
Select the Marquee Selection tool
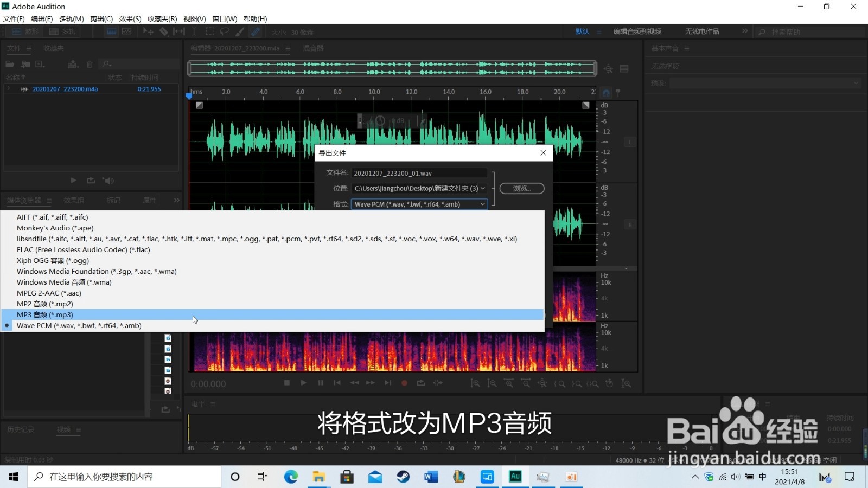[x=210, y=32]
